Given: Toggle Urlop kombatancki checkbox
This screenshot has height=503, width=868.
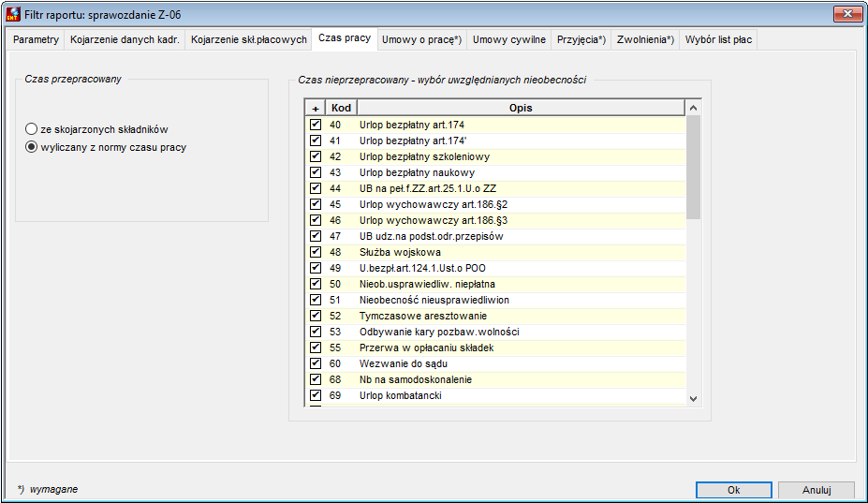Looking at the screenshot, I should (x=316, y=395).
